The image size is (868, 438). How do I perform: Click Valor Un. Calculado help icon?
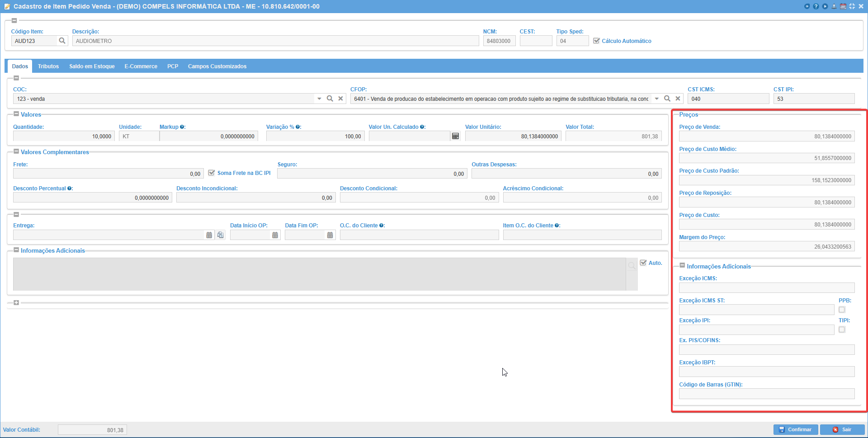click(x=422, y=127)
